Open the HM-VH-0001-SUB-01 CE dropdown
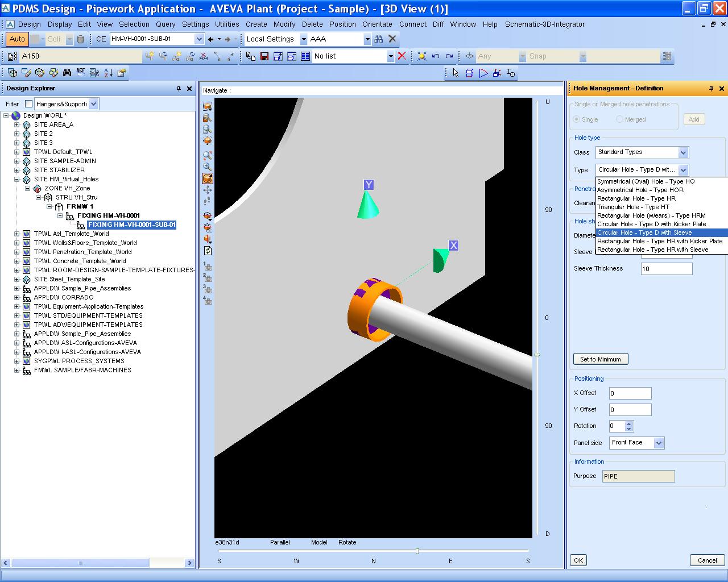This screenshot has height=582, width=728. pyautogui.click(x=199, y=39)
